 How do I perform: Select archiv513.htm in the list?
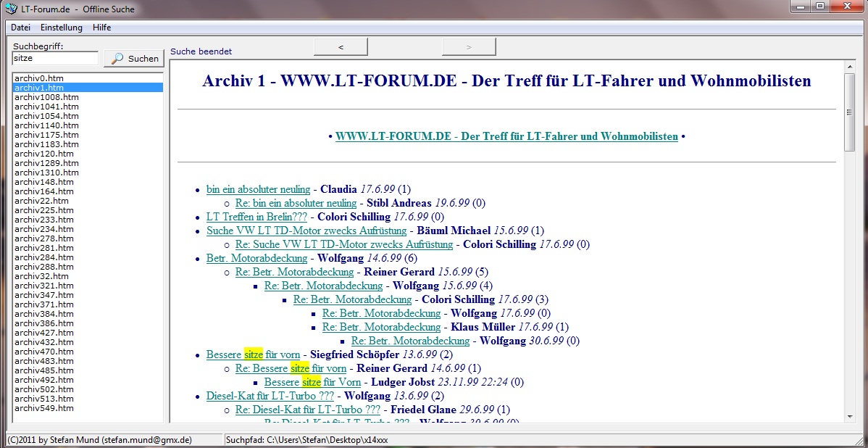[88, 398]
